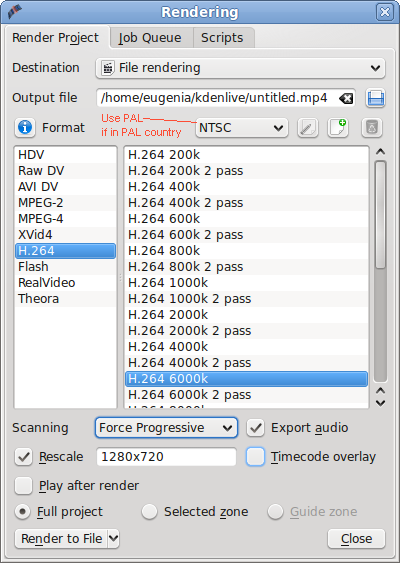Screen dimensions: 400x563
Task: Choose the Guide zone option
Action: tap(275, 512)
